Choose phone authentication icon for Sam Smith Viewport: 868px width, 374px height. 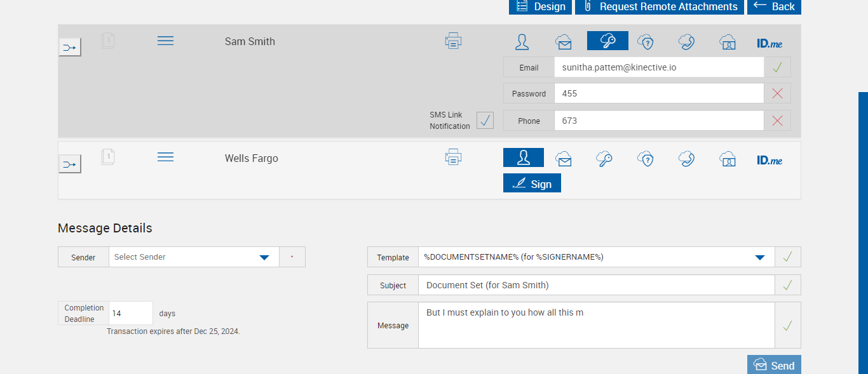click(686, 42)
